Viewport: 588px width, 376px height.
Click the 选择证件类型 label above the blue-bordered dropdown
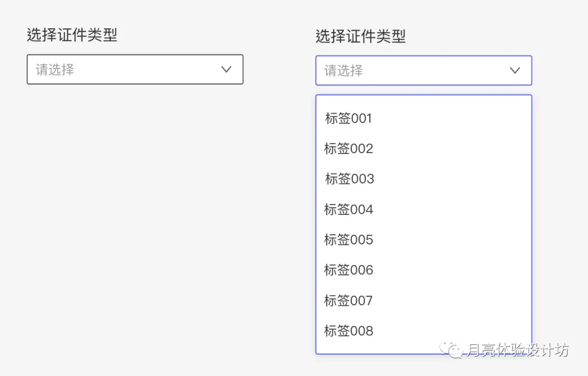click(361, 36)
